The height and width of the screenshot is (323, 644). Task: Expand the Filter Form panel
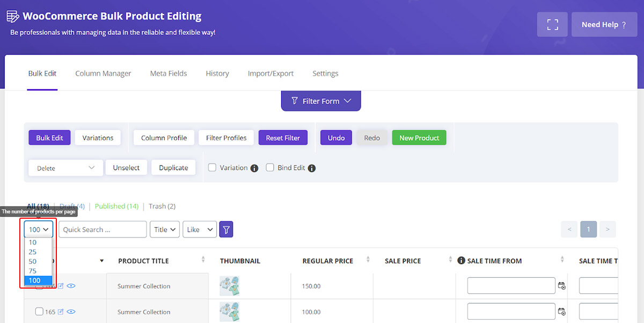321,101
